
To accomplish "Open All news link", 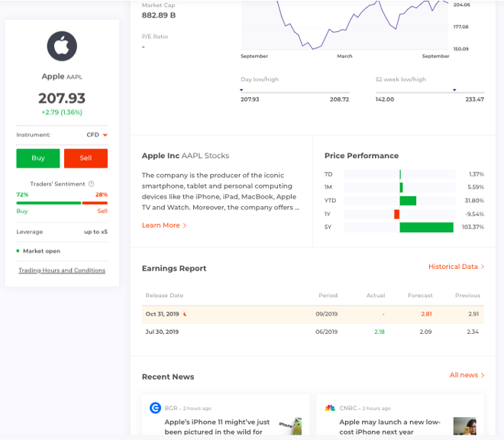I will (x=467, y=375).
